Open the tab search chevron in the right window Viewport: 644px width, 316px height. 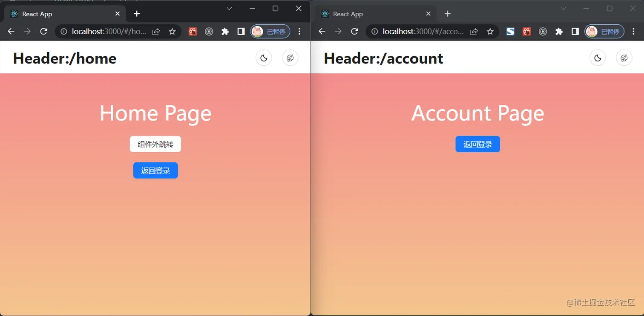(x=563, y=9)
